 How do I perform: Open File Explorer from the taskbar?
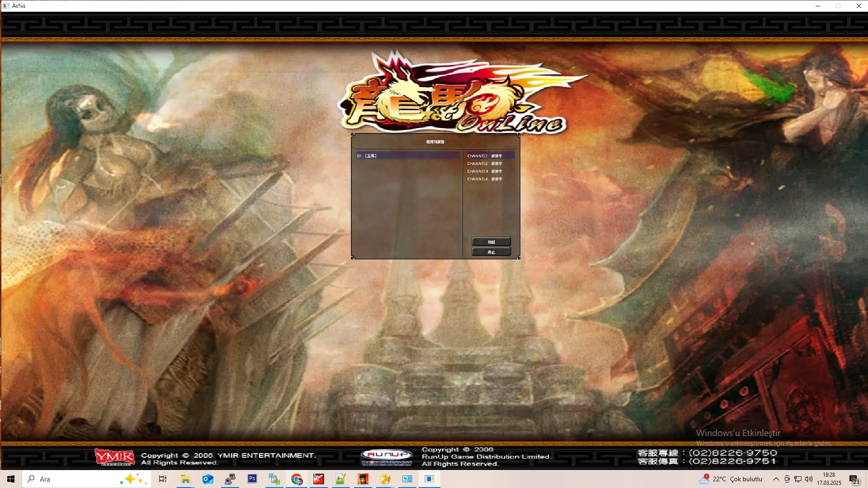[x=185, y=479]
